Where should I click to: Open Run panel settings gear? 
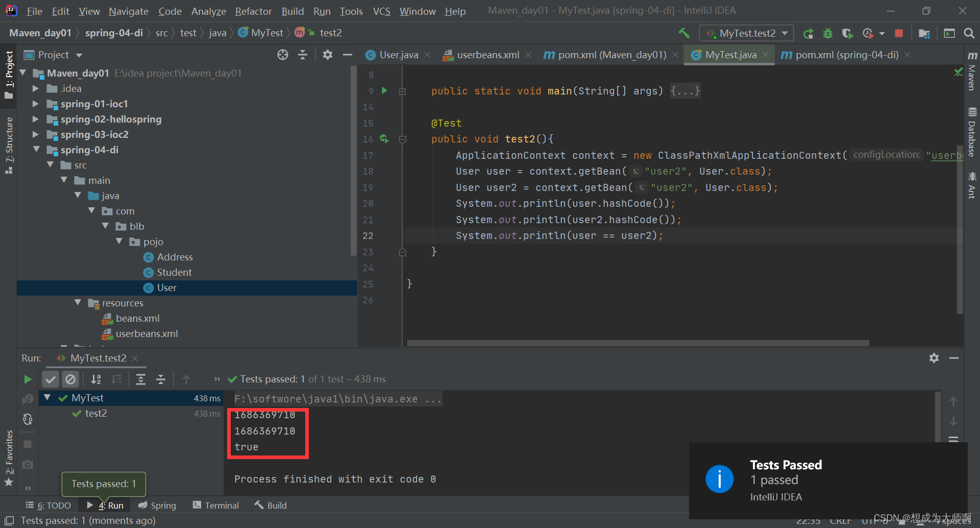click(x=934, y=358)
